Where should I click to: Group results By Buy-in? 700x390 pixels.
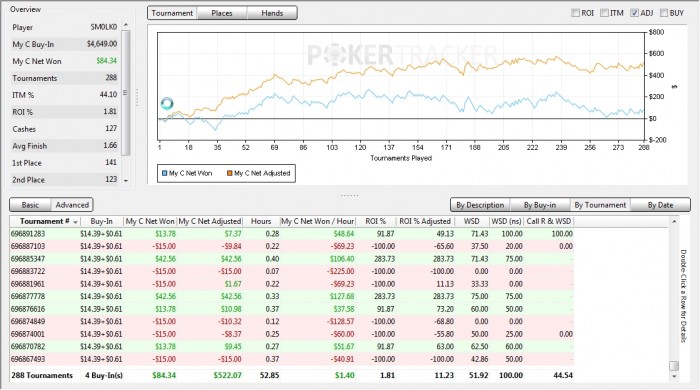click(x=540, y=205)
